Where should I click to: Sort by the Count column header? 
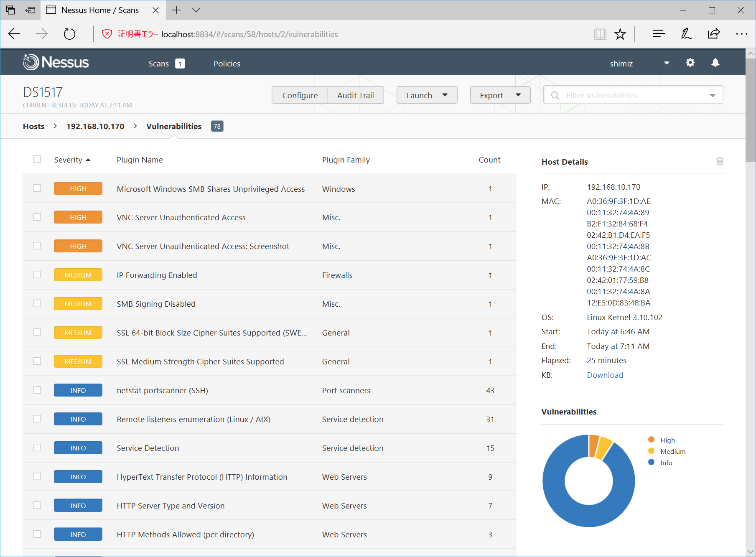(489, 160)
